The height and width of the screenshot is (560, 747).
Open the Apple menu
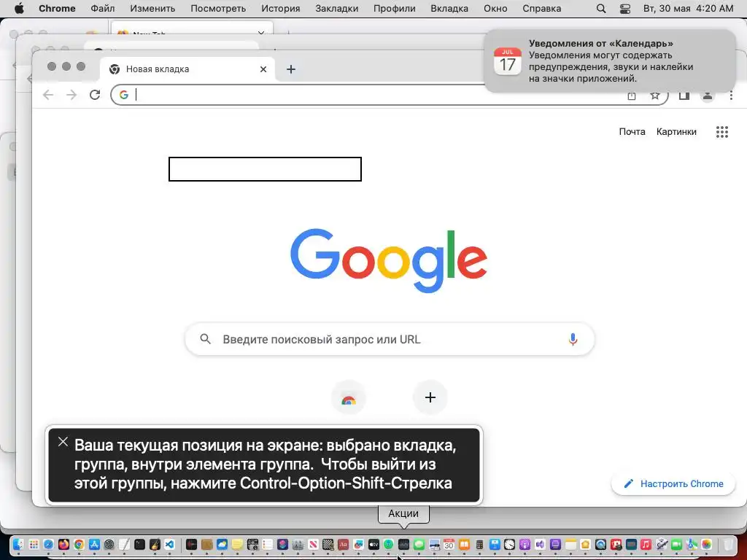pos(18,9)
